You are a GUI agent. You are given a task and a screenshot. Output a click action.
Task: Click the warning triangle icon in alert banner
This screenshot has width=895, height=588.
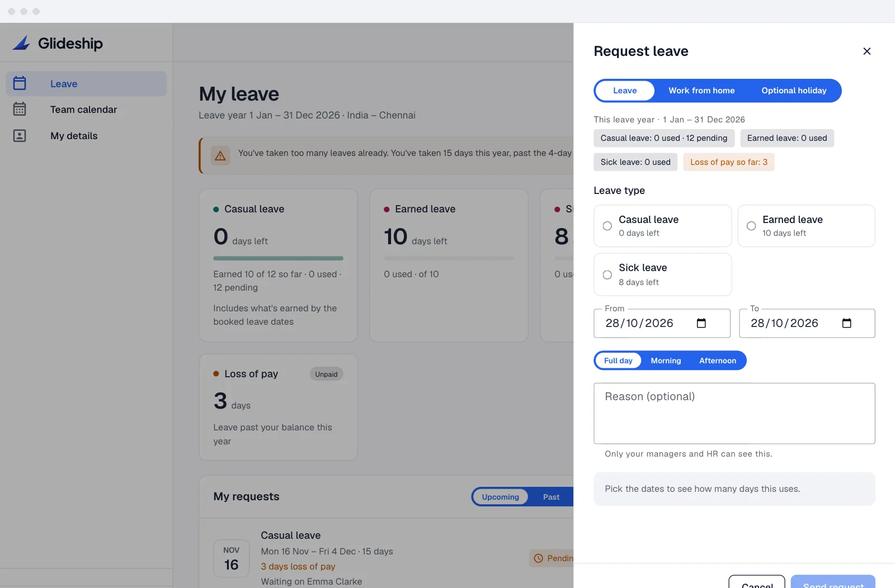pos(220,155)
